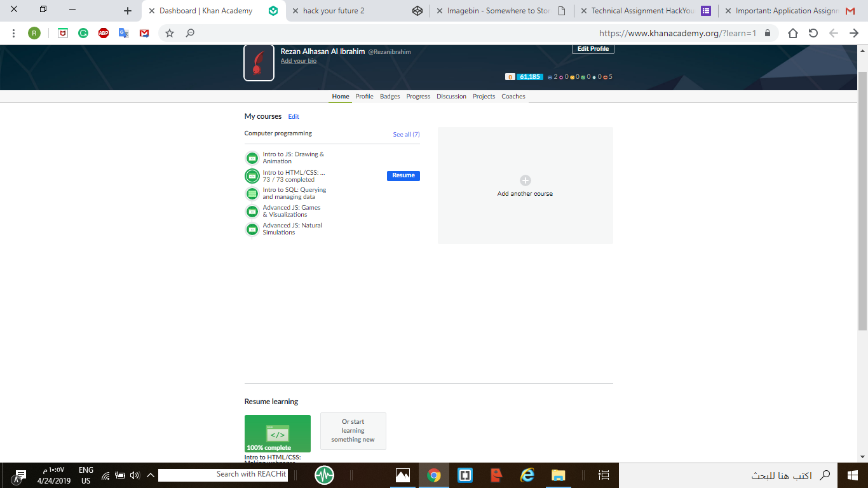Click the 4/24/2019 date and clock
The width and height of the screenshot is (868, 488).
click(x=53, y=475)
